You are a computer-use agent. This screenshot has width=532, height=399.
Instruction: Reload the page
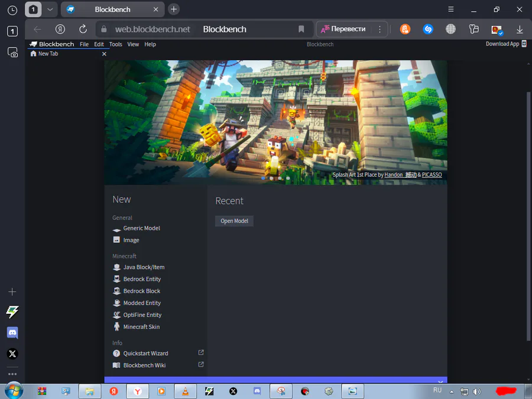click(x=83, y=29)
